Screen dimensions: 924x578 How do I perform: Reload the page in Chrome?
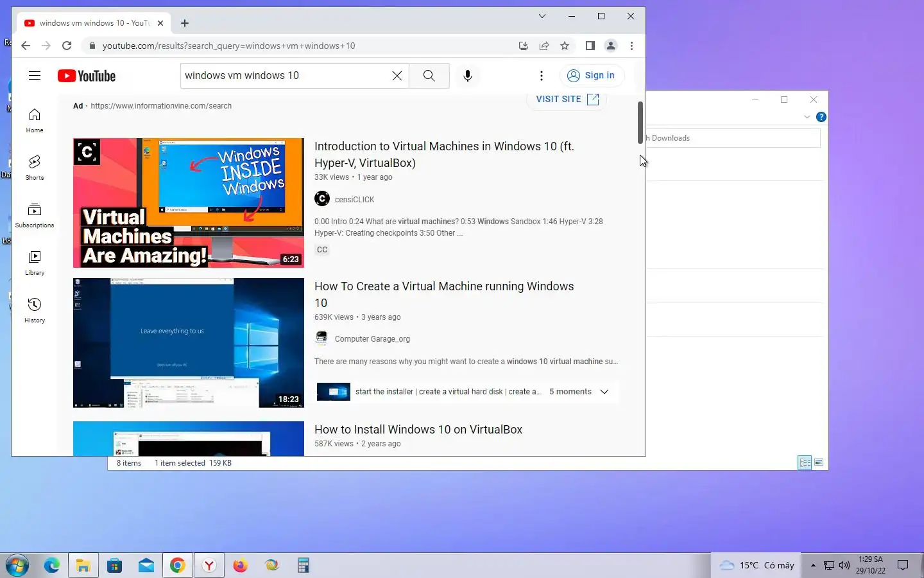coord(67,46)
